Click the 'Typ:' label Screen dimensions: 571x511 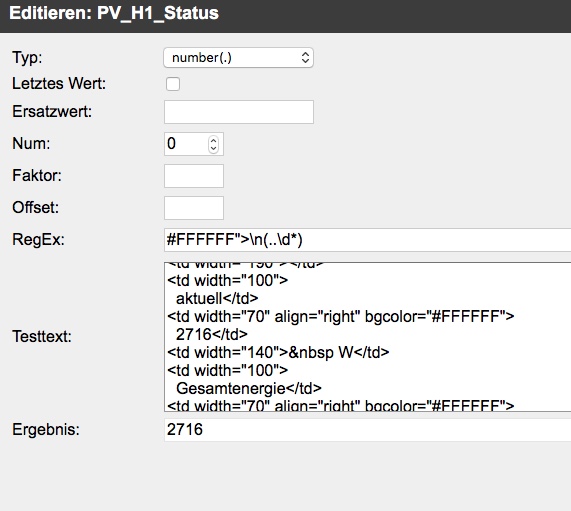(27, 58)
